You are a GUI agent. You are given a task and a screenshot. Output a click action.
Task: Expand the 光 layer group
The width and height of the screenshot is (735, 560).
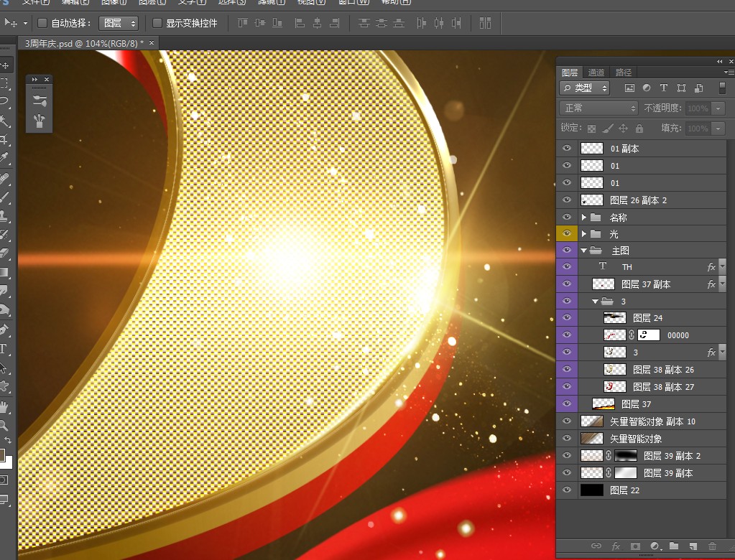click(x=584, y=233)
